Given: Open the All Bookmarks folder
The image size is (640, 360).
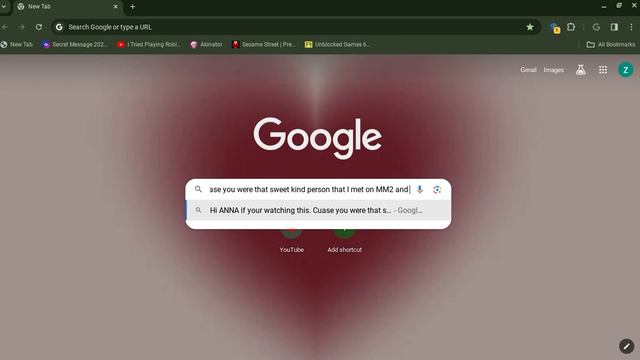Looking at the screenshot, I should coord(611,44).
